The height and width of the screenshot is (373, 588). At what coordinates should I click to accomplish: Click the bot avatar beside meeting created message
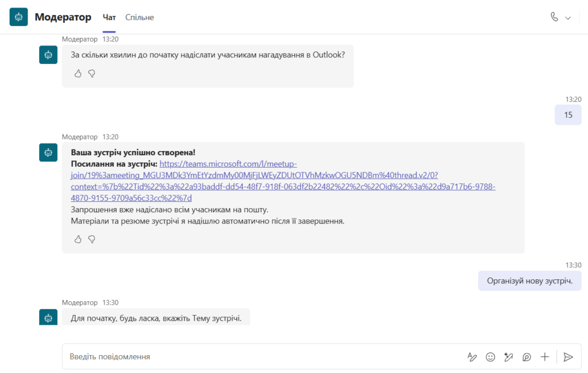click(x=48, y=152)
